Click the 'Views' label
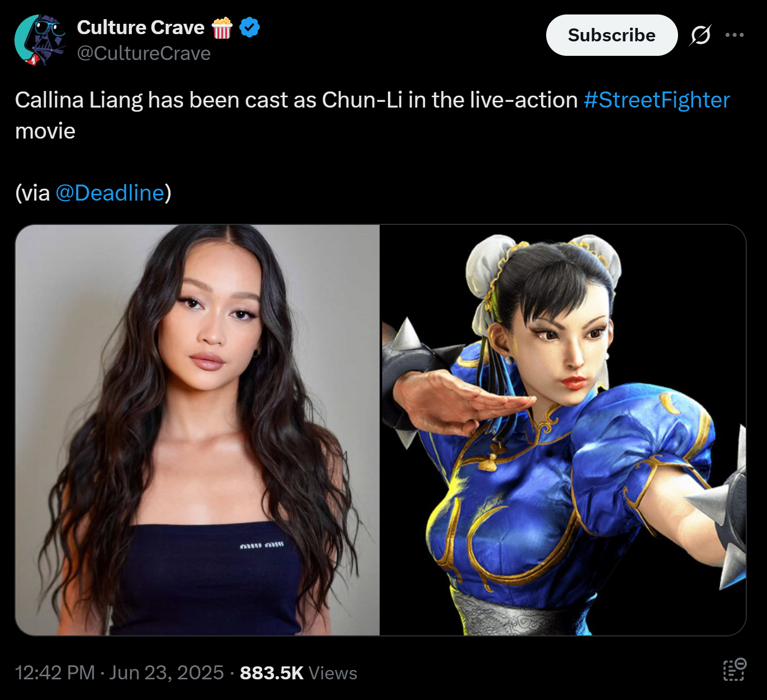Screen dimensions: 767x700 333,673
